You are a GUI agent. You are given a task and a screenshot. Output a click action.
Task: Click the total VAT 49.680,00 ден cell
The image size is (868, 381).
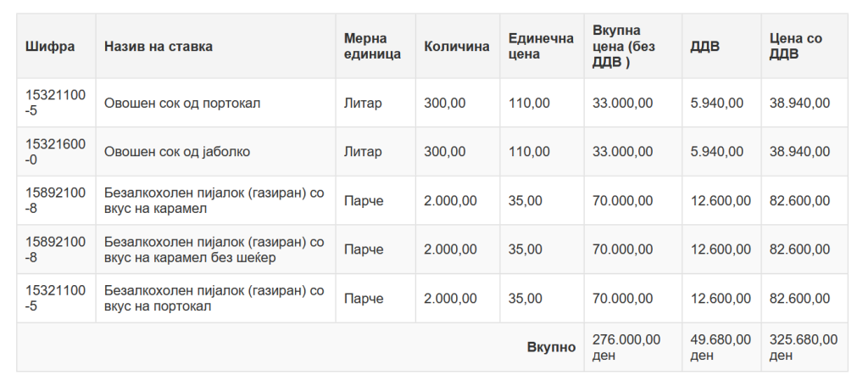coord(721,347)
